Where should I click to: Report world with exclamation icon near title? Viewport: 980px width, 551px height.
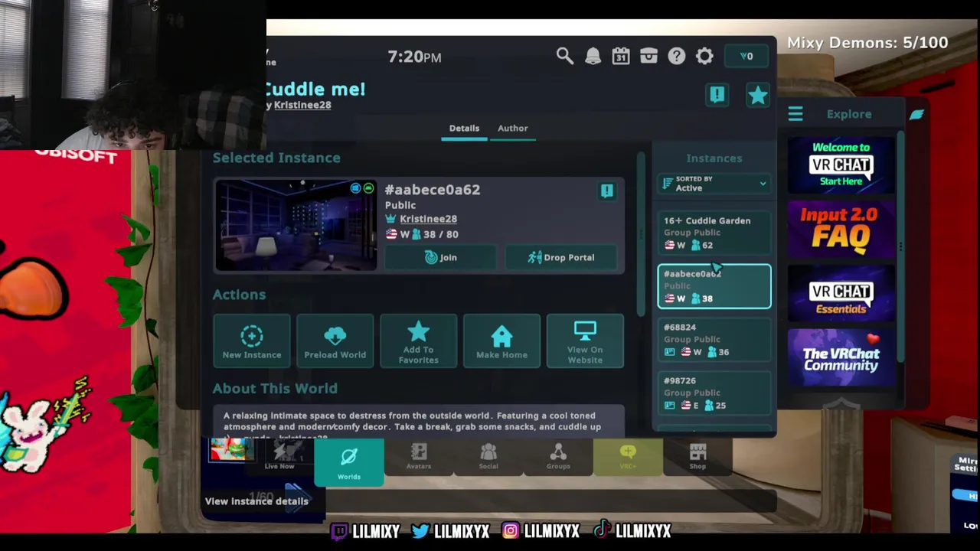click(717, 94)
